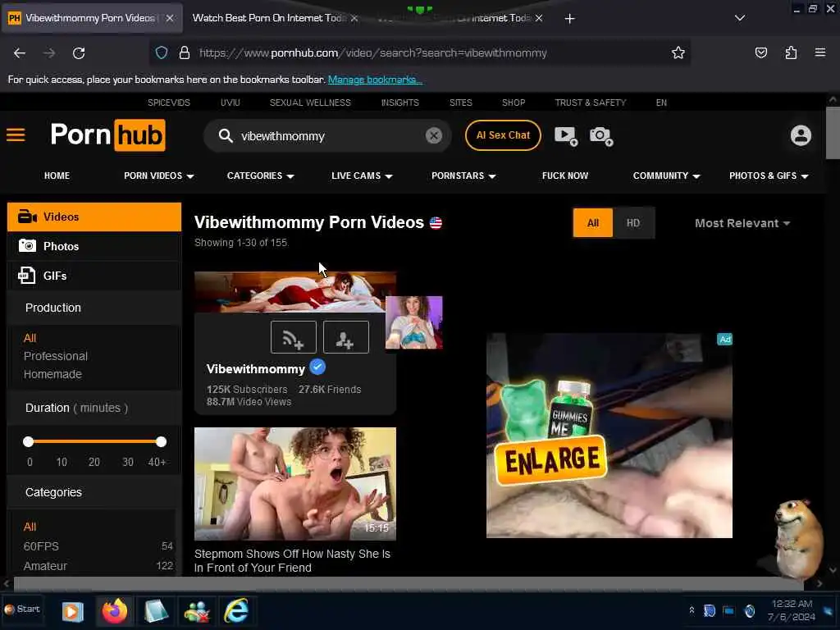
Task: Switch to the Photos sidebar tab
Action: 94,246
